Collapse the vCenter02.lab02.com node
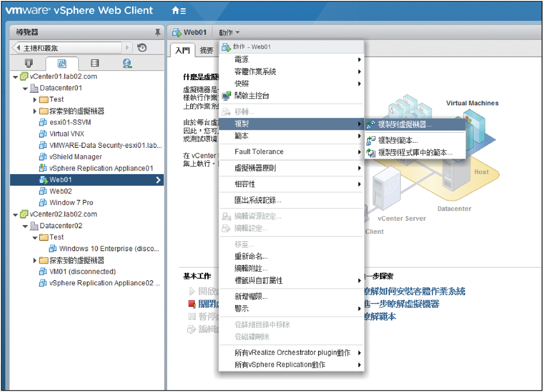 click(x=16, y=214)
